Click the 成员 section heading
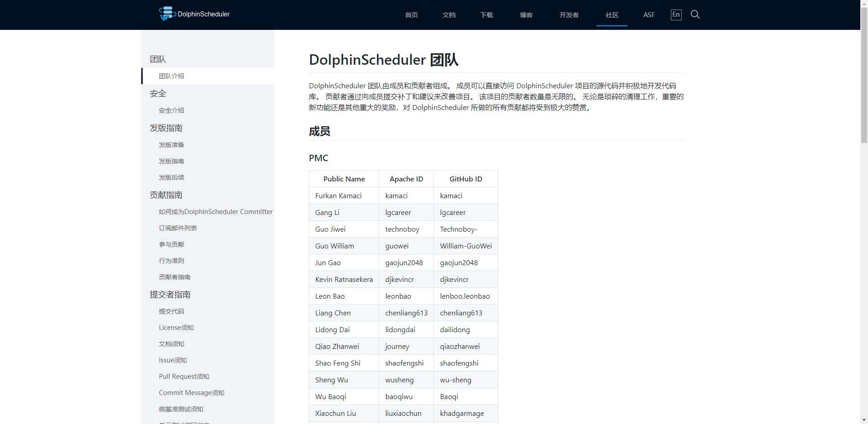 click(320, 132)
